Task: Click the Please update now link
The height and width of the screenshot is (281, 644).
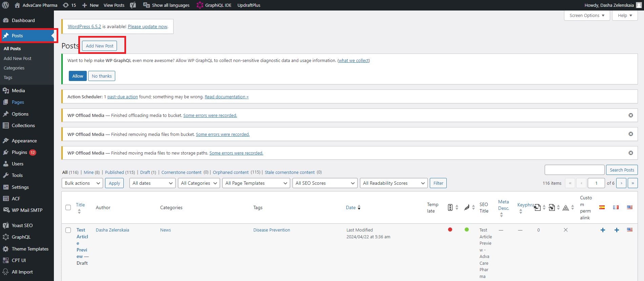Action: [147, 26]
